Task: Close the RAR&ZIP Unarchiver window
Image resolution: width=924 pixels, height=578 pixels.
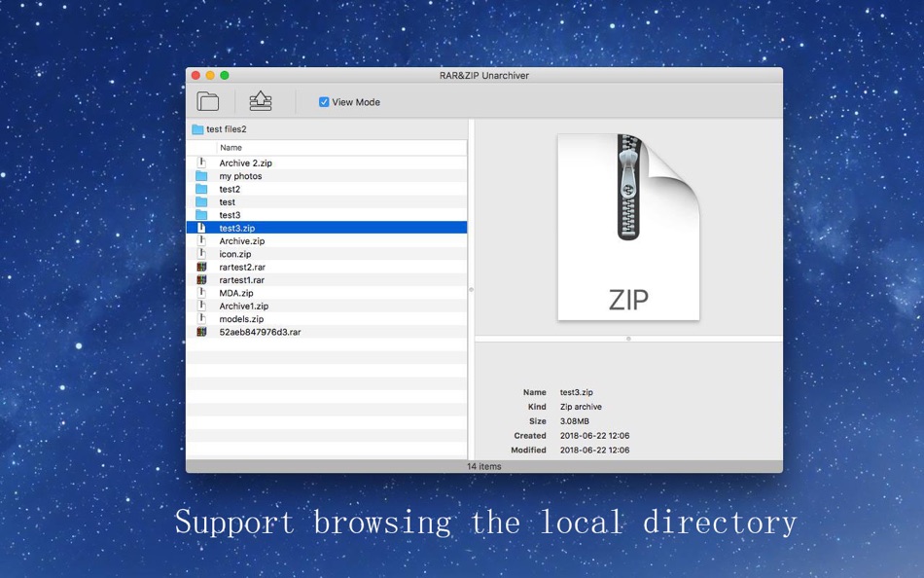Action: point(195,76)
